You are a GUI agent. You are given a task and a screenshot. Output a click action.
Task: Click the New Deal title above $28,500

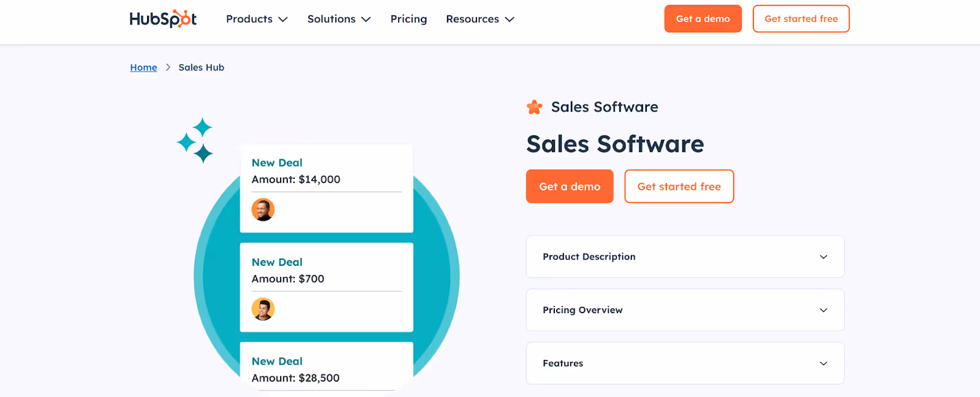277,361
